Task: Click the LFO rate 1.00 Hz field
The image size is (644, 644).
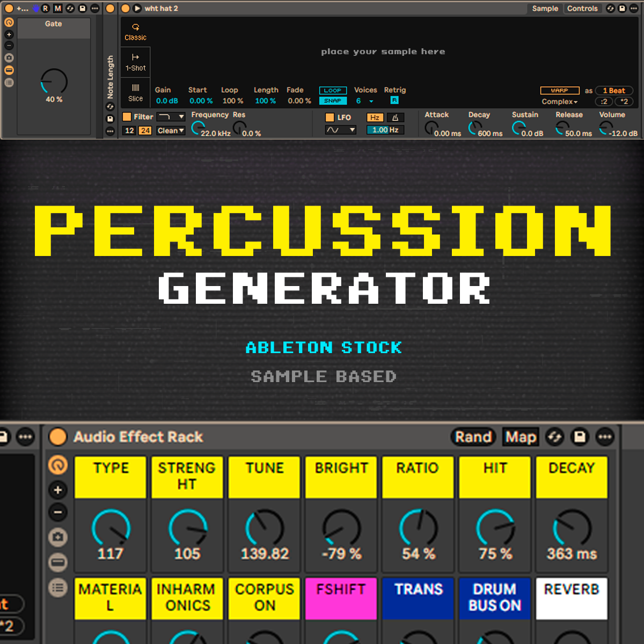Action: coord(385,130)
